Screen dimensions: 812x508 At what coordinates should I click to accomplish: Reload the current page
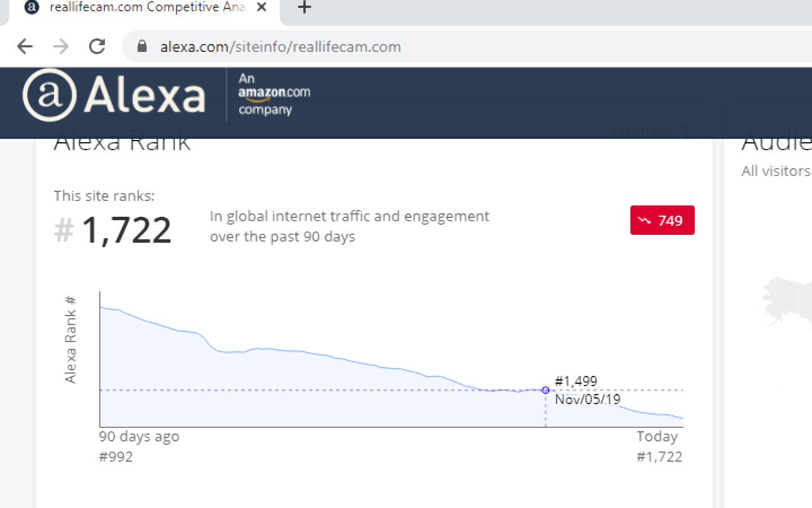pos(97,46)
